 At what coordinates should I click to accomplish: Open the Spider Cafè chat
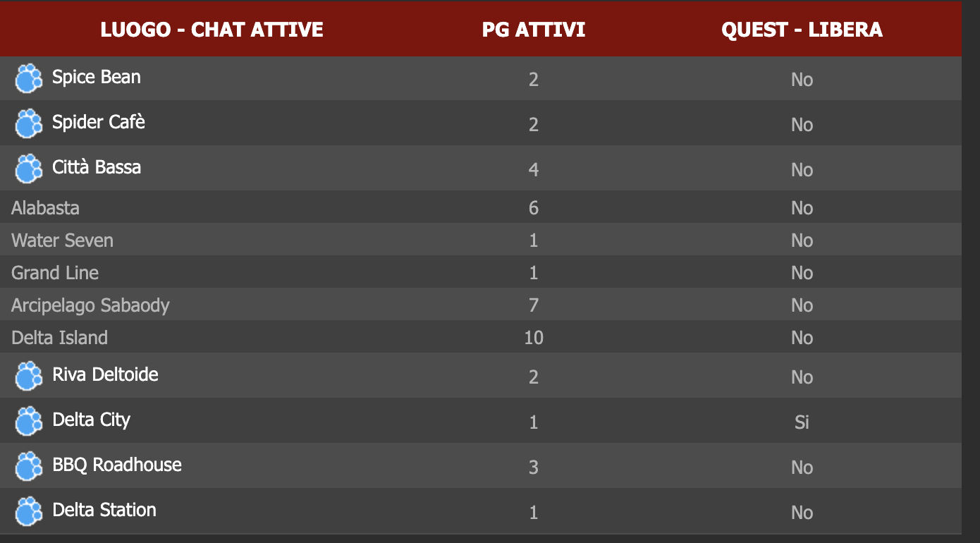click(99, 122)
